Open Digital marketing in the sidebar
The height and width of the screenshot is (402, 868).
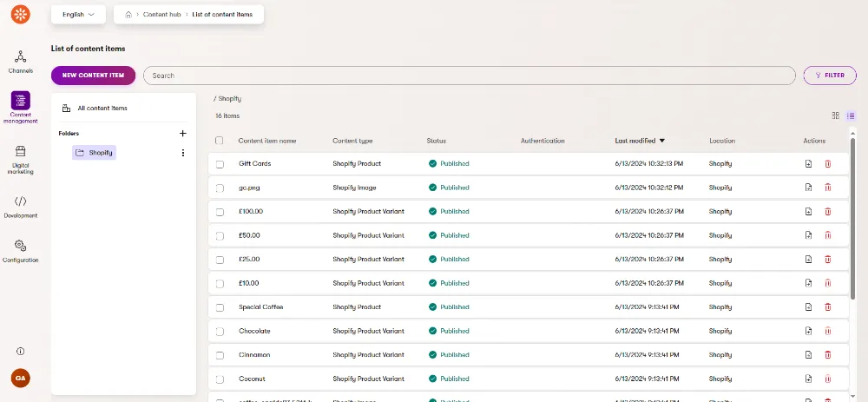20,157
